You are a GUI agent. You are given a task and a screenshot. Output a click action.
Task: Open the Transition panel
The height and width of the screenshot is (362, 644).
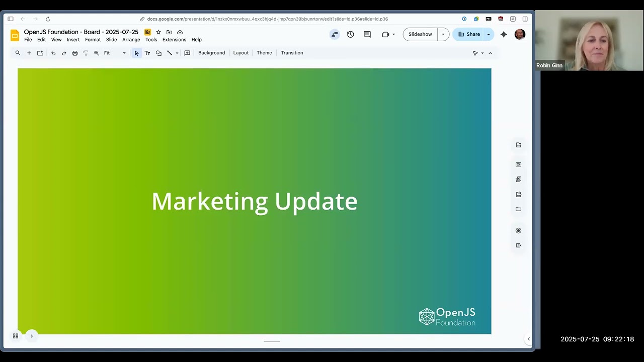pyautogui.click(x=292, y=53)
